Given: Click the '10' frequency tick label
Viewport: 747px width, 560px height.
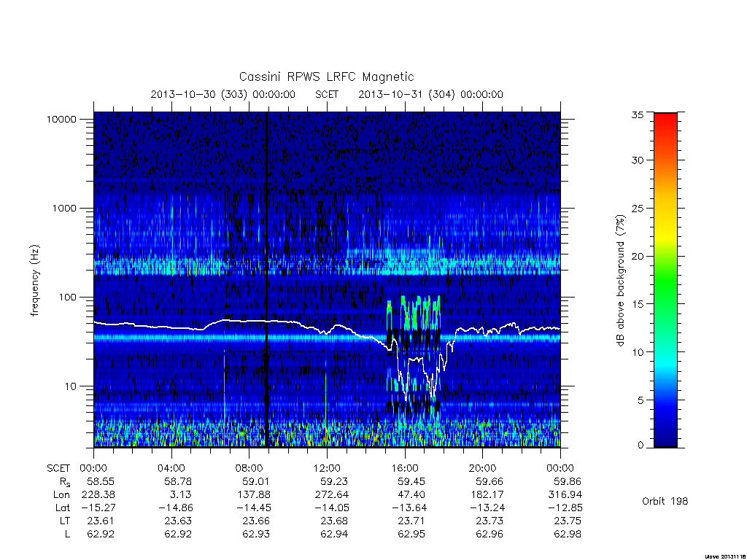Looking at the screenshot, I should pyautogui.click(x=71, y=386).
